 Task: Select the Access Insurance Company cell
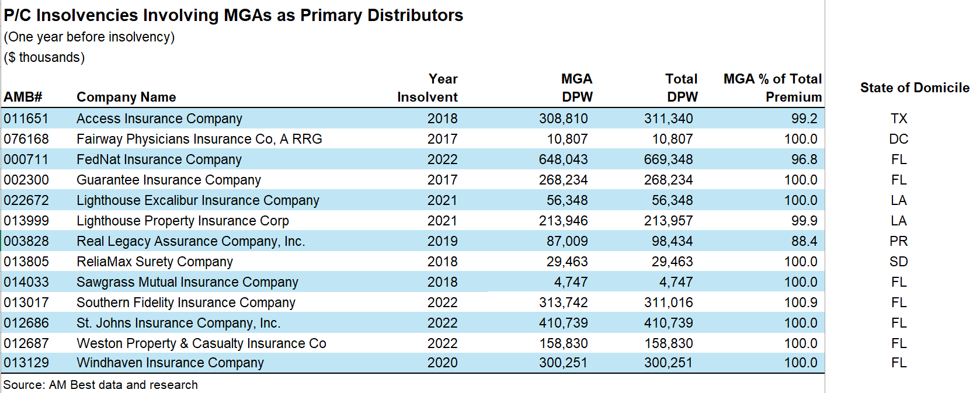click(159, 119)
